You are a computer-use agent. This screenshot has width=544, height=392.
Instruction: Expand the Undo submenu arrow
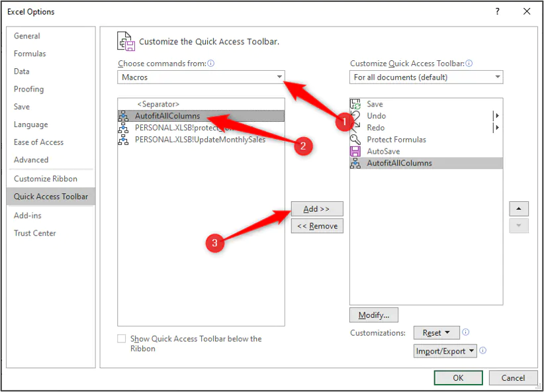[x=497, y=116]
